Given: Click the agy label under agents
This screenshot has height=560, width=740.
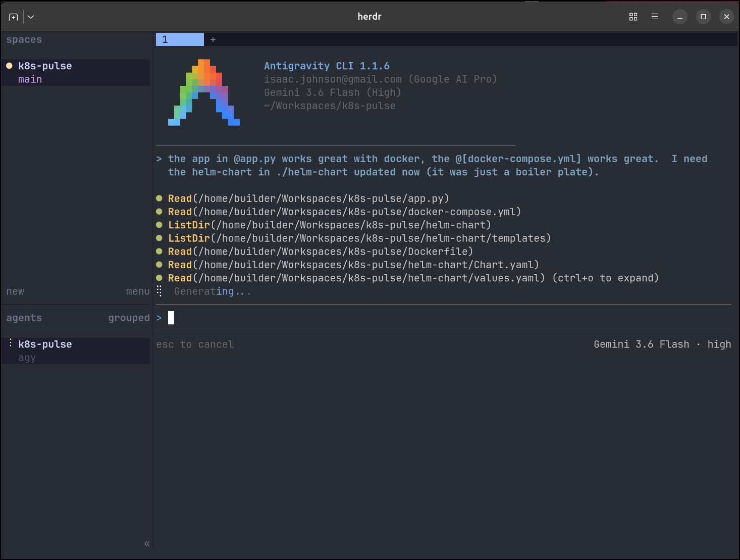Looking at the screenshot, I should point(27,358).
